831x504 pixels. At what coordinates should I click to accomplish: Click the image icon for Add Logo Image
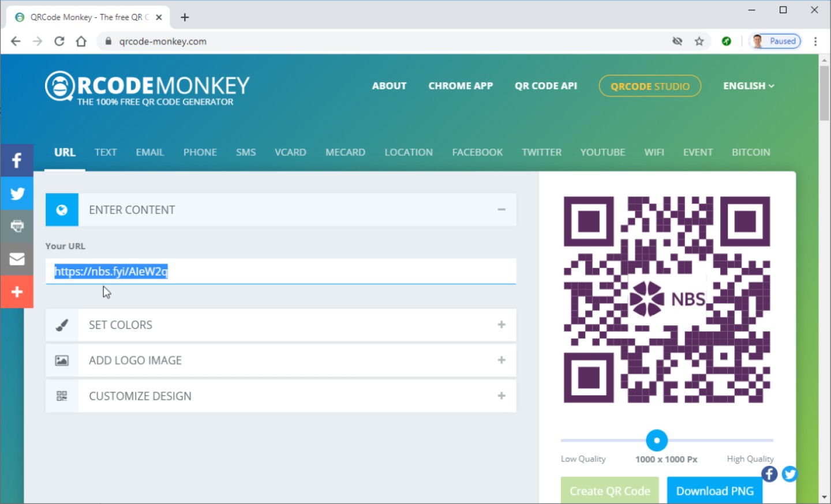point(62,360)
